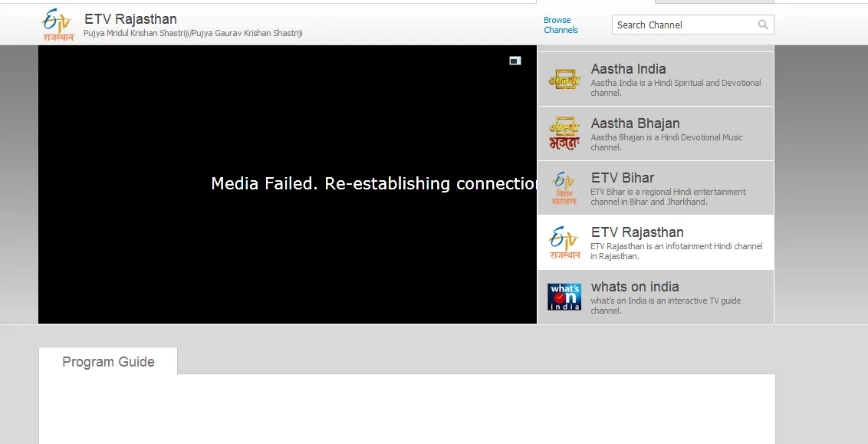Click the ETV Rajasthan description text in list

click(676, 251)
